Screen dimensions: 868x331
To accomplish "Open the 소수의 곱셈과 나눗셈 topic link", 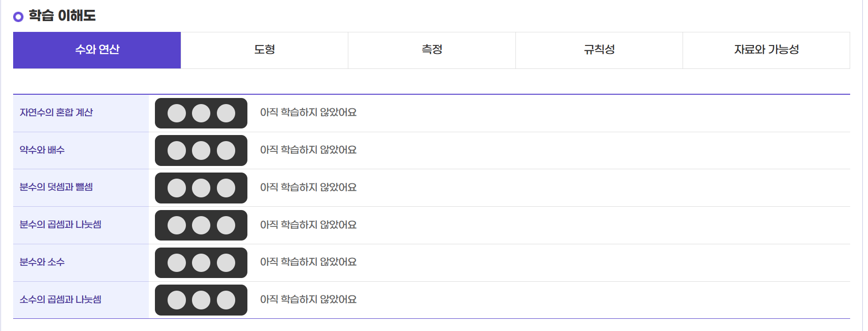I will [x=61, y=300].
